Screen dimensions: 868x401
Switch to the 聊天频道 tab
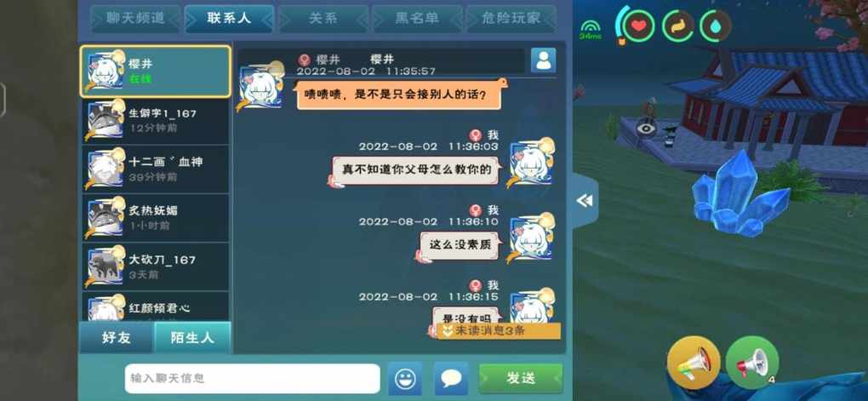135,18
